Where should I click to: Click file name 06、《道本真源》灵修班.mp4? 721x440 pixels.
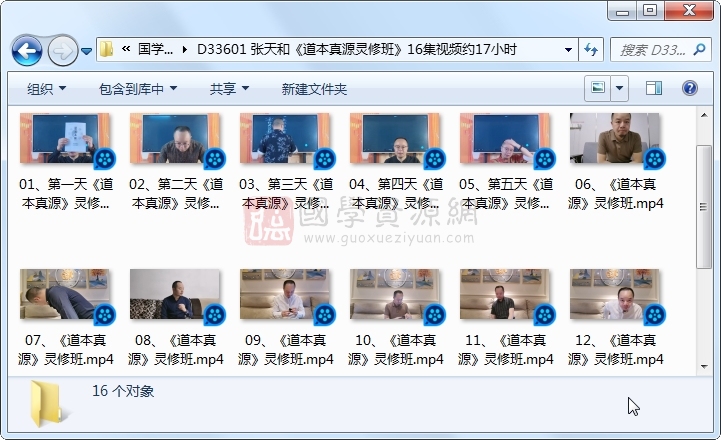click(615, 194)
